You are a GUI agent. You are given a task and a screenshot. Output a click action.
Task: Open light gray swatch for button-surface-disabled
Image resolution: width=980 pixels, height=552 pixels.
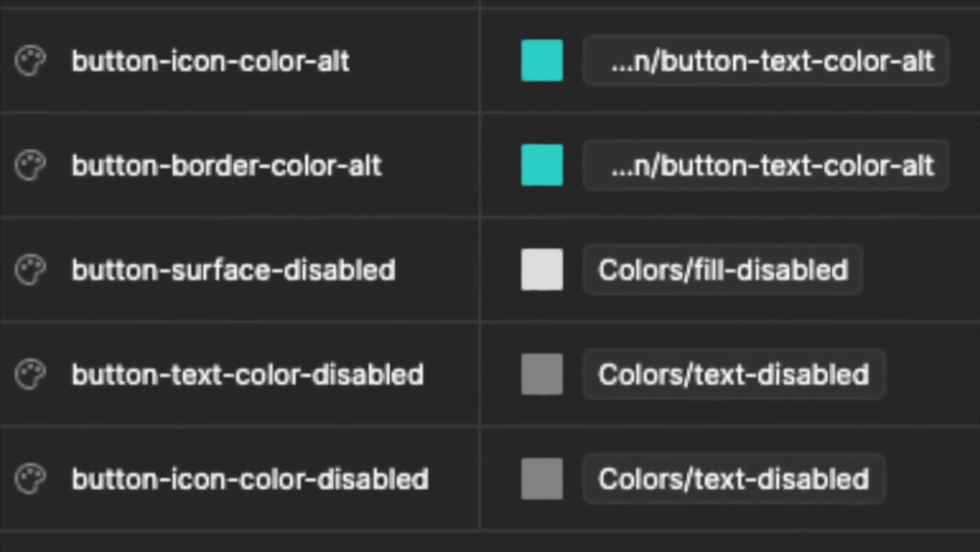coord(542,270)
